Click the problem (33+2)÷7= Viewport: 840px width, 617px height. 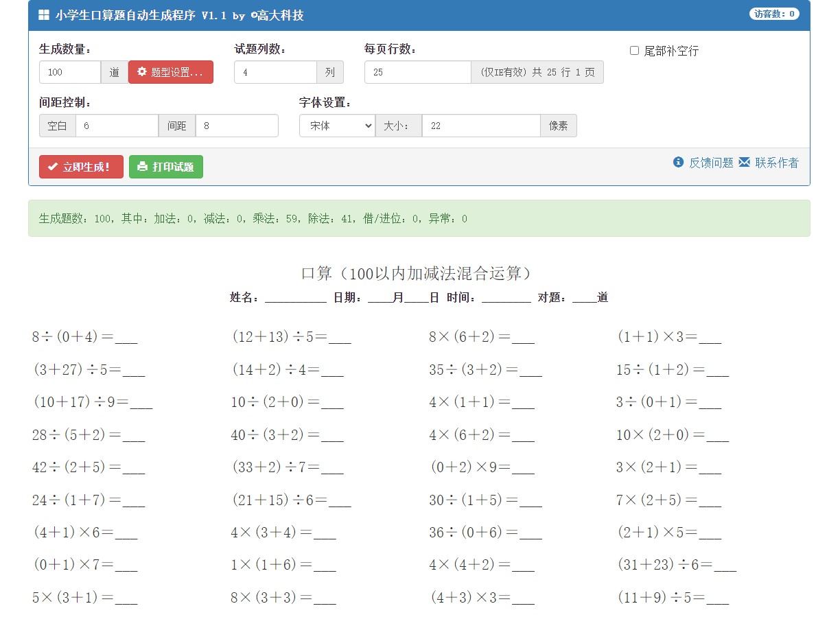pyautogui.click(x=288, y=467)
